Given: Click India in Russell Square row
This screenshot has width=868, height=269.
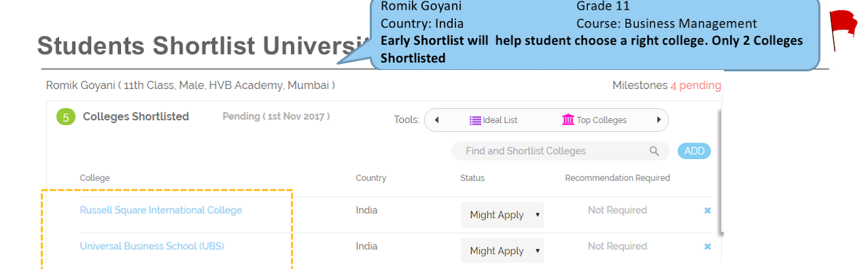Looking at the screenshot, I should pos(366,210).
